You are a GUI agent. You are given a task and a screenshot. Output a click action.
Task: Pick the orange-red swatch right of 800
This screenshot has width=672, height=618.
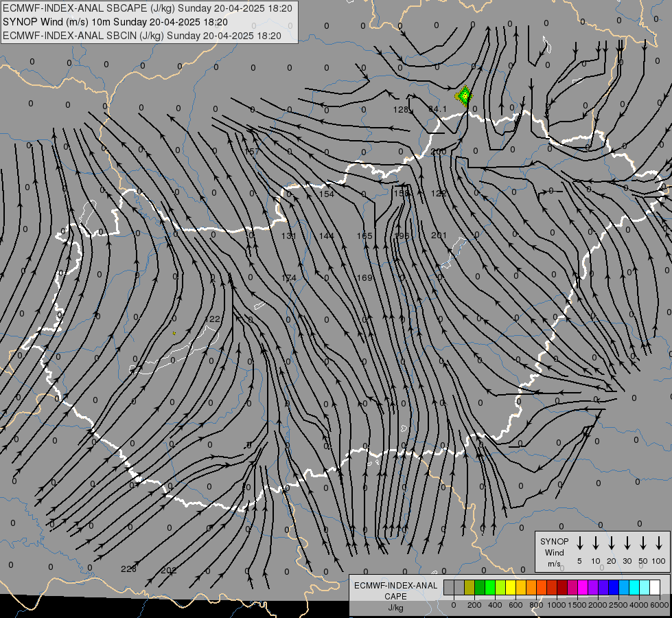pos(542,588)
